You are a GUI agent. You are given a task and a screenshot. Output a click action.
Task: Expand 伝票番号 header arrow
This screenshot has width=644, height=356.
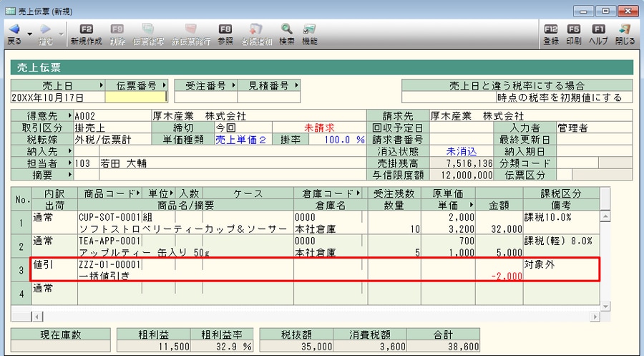[164, 85]
